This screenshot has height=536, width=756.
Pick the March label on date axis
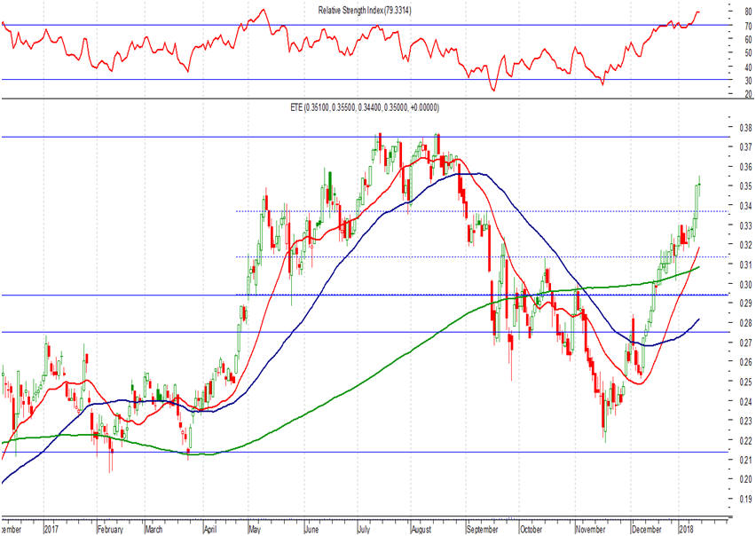(x=154, y=529)
